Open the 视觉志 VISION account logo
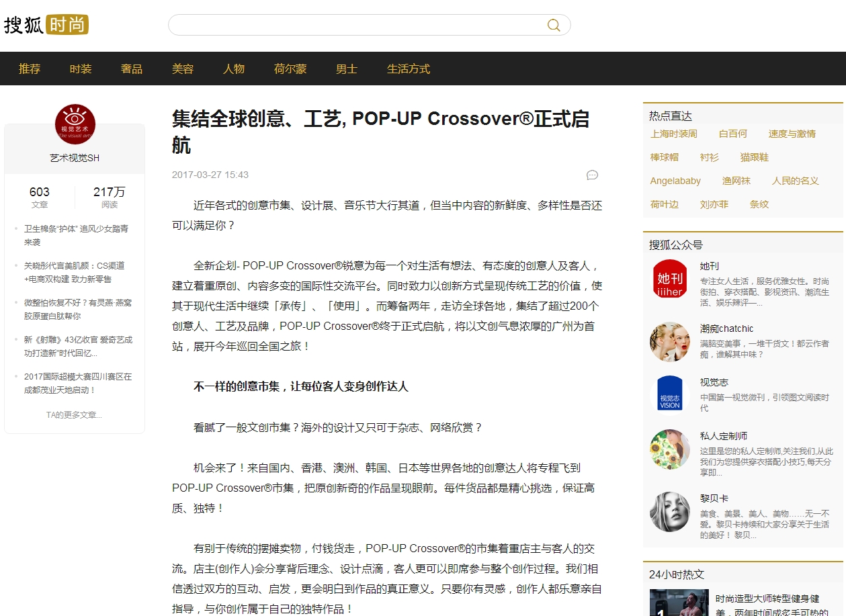Screen dimensions: 846x616 pos(670,395)
